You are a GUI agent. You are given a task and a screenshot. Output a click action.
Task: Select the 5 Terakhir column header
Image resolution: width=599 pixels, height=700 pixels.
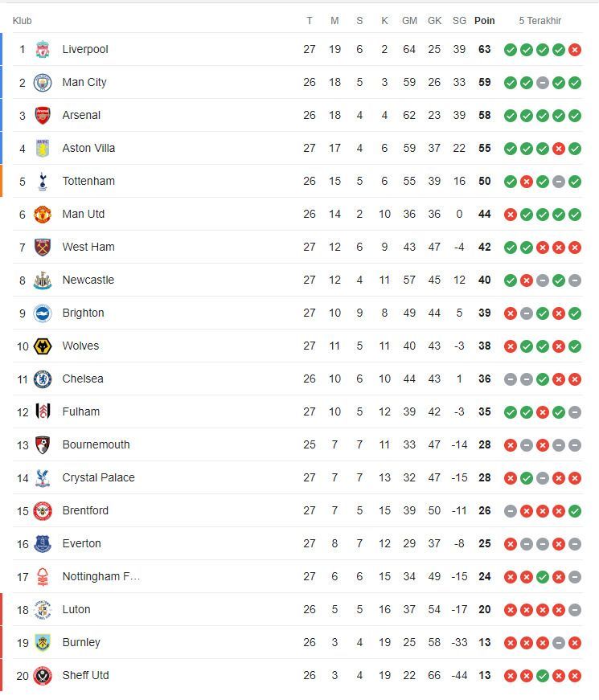coord(540,21)
